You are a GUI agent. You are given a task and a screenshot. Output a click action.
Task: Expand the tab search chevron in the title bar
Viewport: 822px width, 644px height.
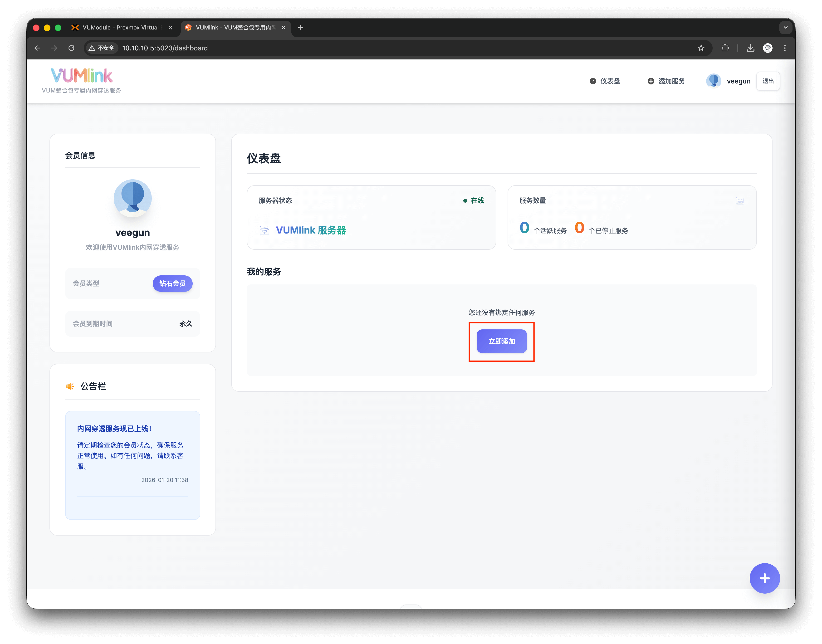785,28
